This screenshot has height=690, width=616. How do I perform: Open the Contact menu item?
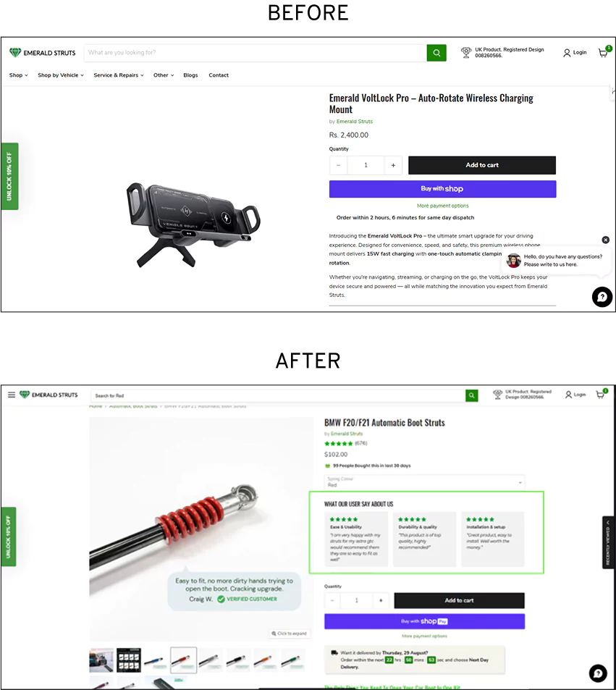pyautogui.click(x=218, y=75)
